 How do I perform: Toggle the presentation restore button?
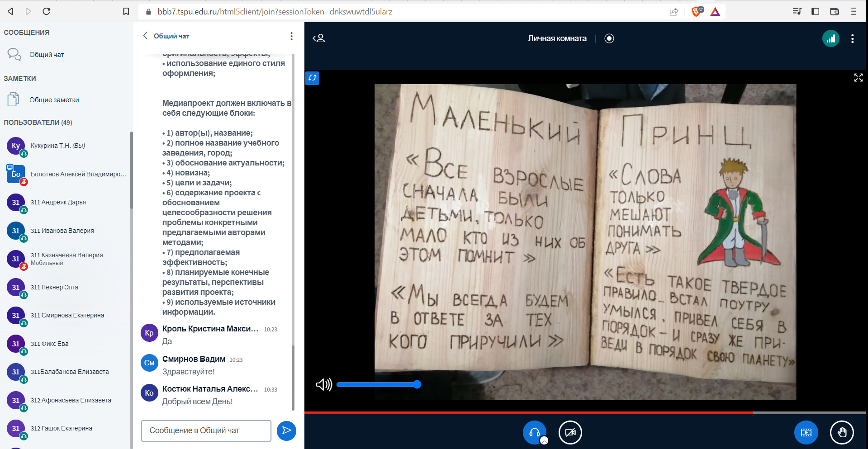806,432
